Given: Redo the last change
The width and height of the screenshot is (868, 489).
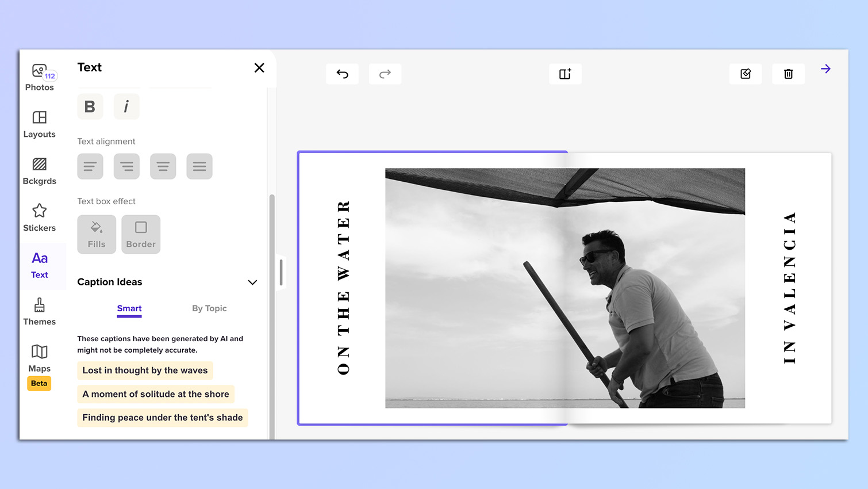Looking at the screenshot, I should click(x=385, y=74).
